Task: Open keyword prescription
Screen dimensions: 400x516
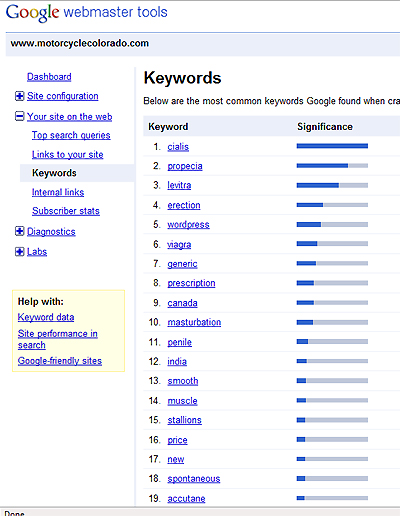Action: pyautogui.click(x=191, y=283)
